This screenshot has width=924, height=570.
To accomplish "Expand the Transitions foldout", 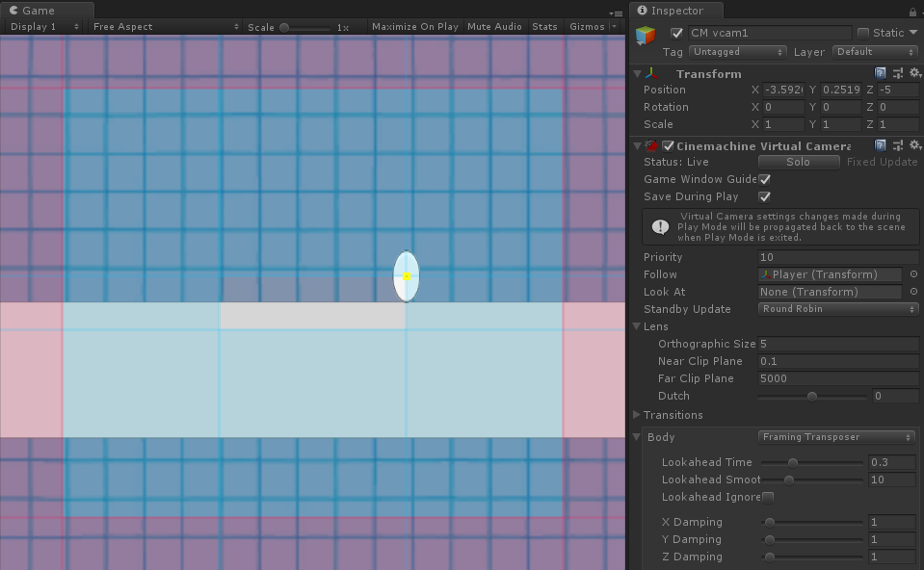I will click(x=635, y=415).
